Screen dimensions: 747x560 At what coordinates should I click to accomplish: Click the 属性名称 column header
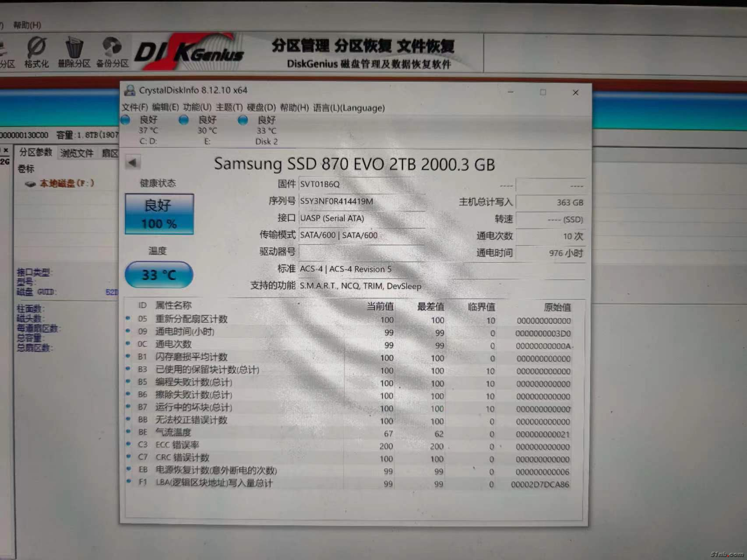click(173, 305)
